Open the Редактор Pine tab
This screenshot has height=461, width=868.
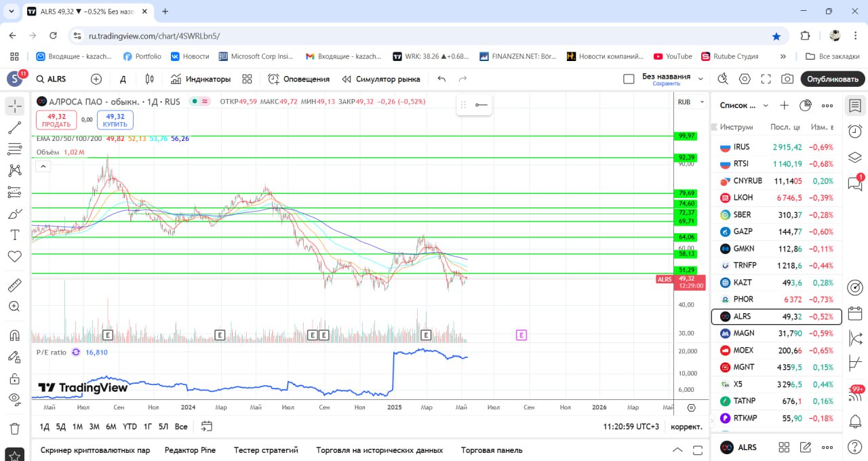190,450
